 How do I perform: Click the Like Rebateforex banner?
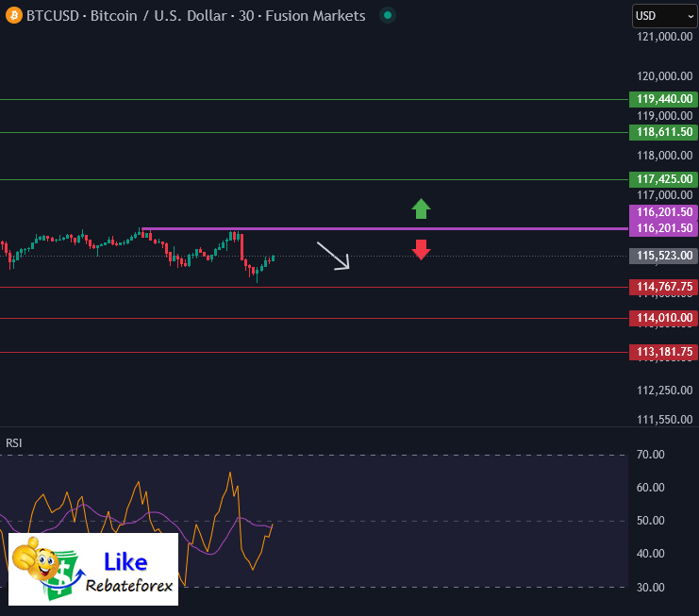93,569
